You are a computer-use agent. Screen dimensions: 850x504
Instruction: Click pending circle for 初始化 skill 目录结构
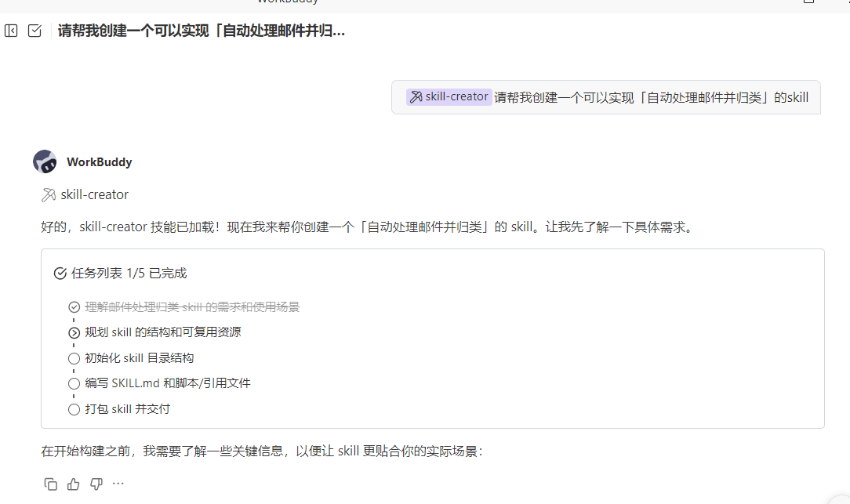click(74, 358)
